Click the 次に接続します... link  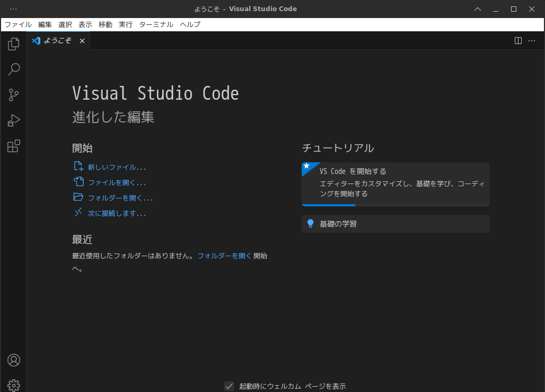pyautogui.click(x=117, y=213)
